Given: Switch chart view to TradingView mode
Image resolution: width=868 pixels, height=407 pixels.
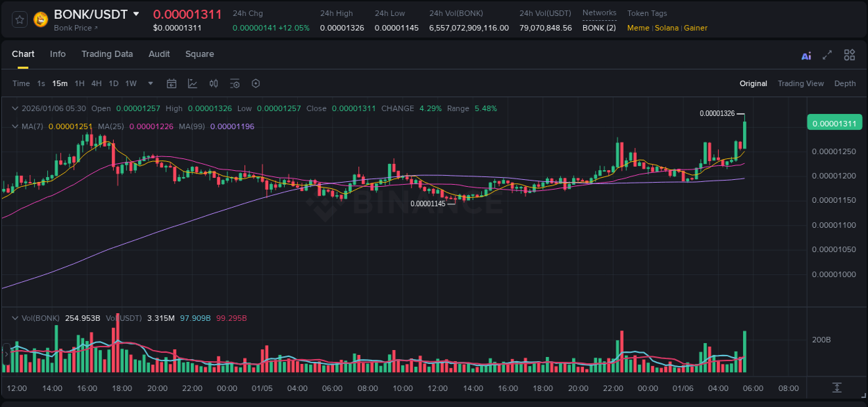Looking at the screenshot, I should pyautogui.click(x=801, y=83).
